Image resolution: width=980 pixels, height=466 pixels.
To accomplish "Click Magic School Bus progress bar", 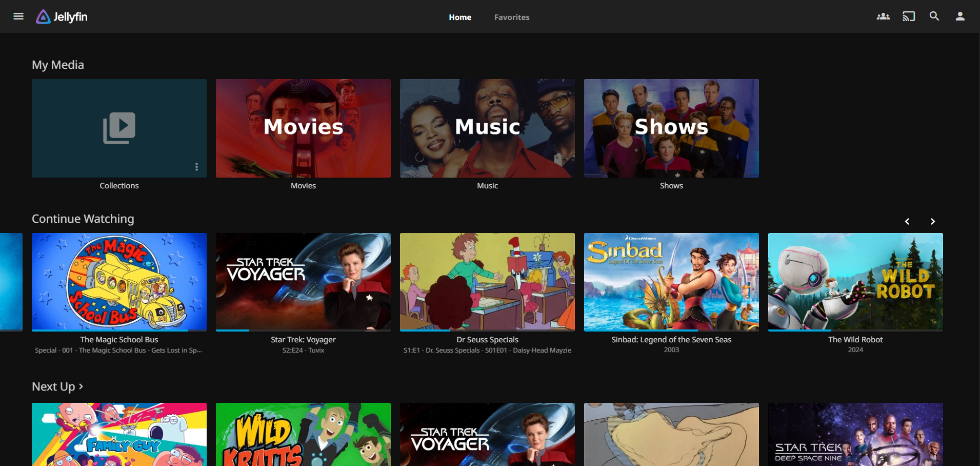I will pos(119,331).
